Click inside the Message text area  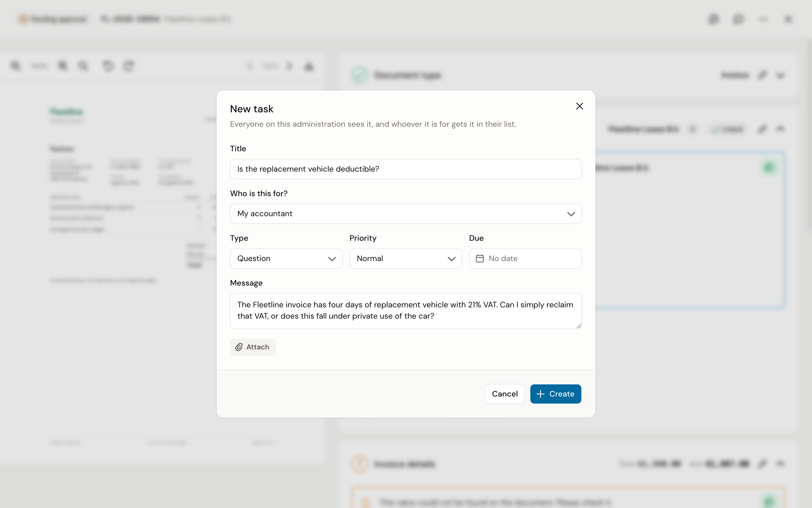click(406, 311)
